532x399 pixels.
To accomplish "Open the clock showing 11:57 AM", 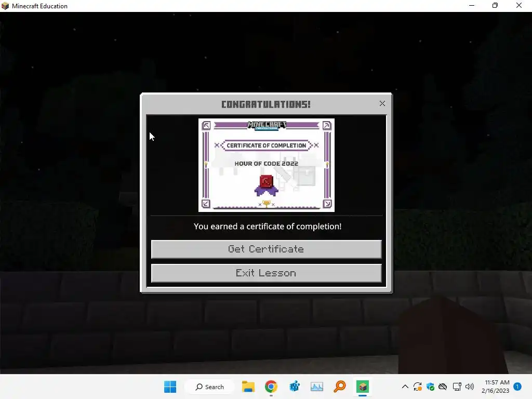I will pos(496,387).
